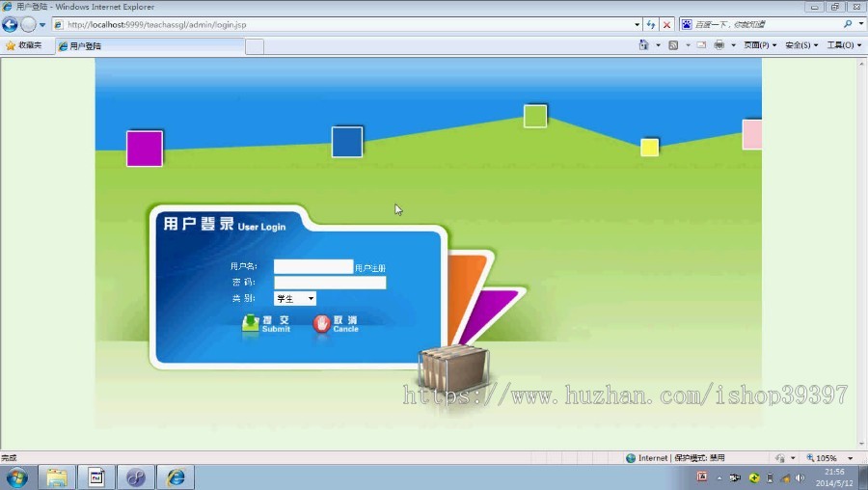Click the network connection tray icon
This screenshot has width=868, height=490.
(x=786, y=477)
